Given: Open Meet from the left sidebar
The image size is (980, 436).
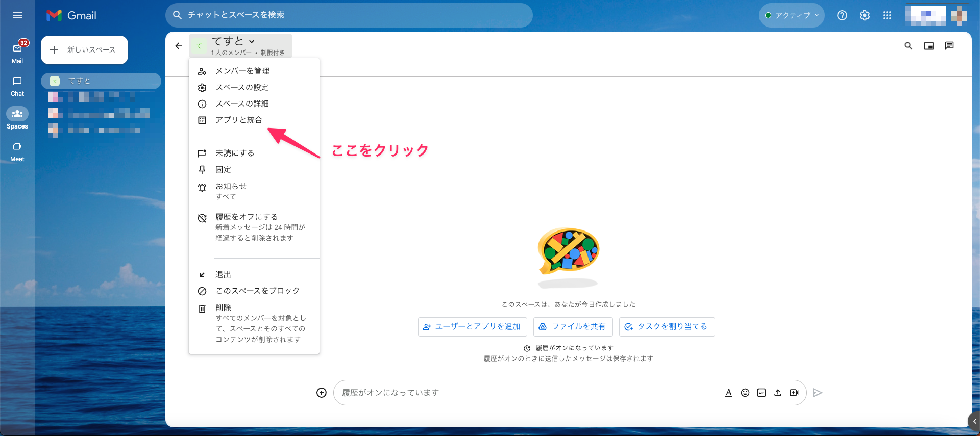Looking at the screenshot, I should [x=17, y=151].
